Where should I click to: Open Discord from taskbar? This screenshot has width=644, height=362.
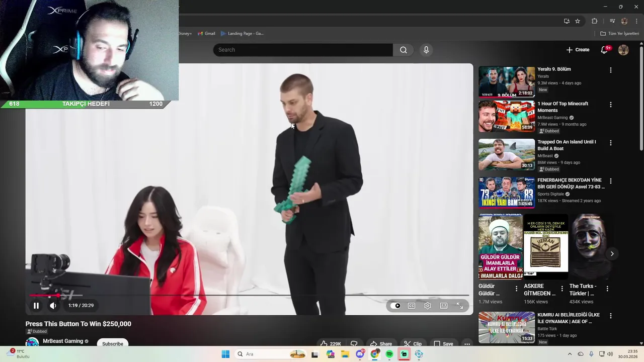click(x=360, y=354)
